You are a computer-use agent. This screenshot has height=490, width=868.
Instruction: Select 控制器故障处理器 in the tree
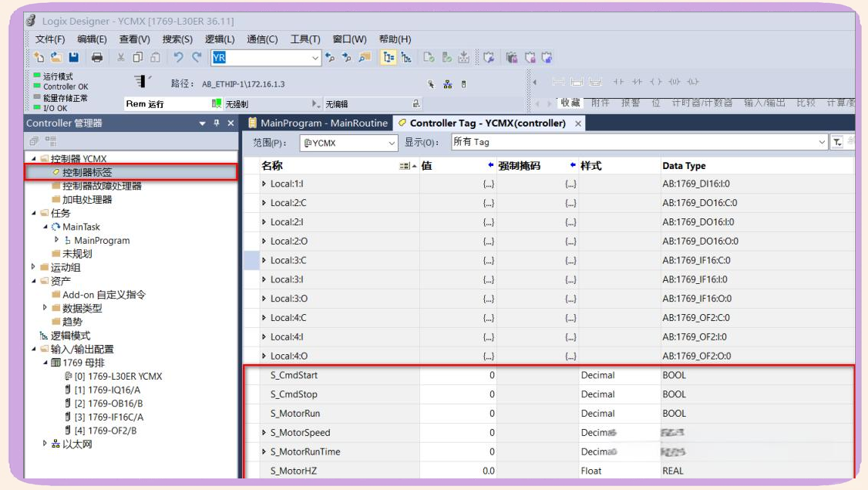(102, 186)
